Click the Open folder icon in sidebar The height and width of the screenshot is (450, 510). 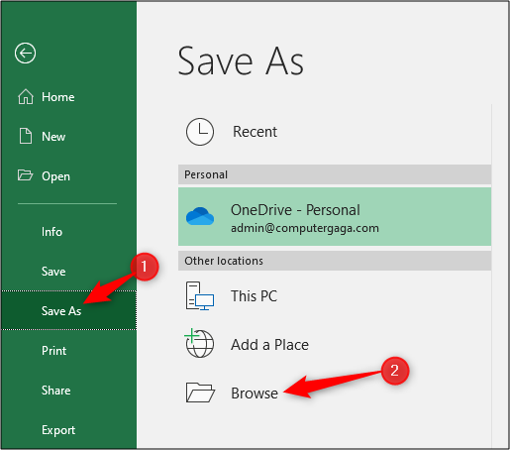point(25,175)
